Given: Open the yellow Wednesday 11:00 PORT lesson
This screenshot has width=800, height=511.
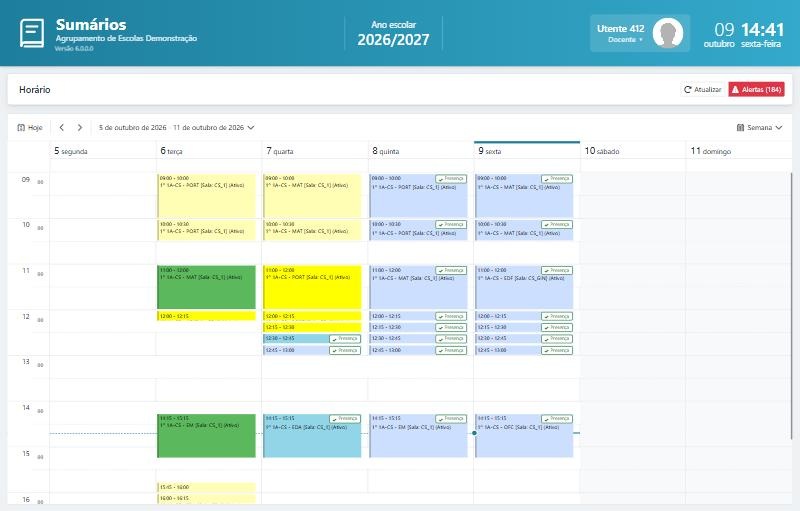Looking at the screenshot, I should pyautogui.click(x=313, y=287).
